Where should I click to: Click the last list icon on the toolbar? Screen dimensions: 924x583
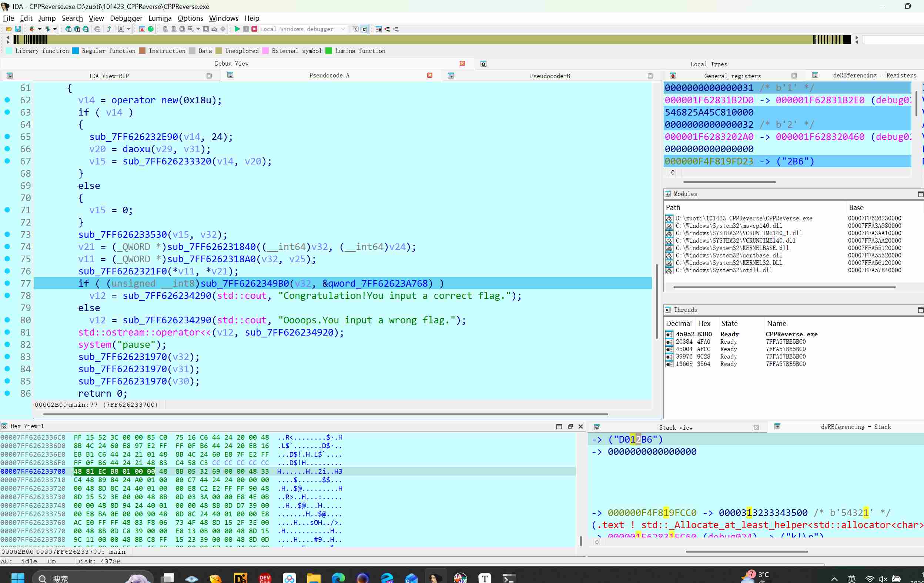396,29
